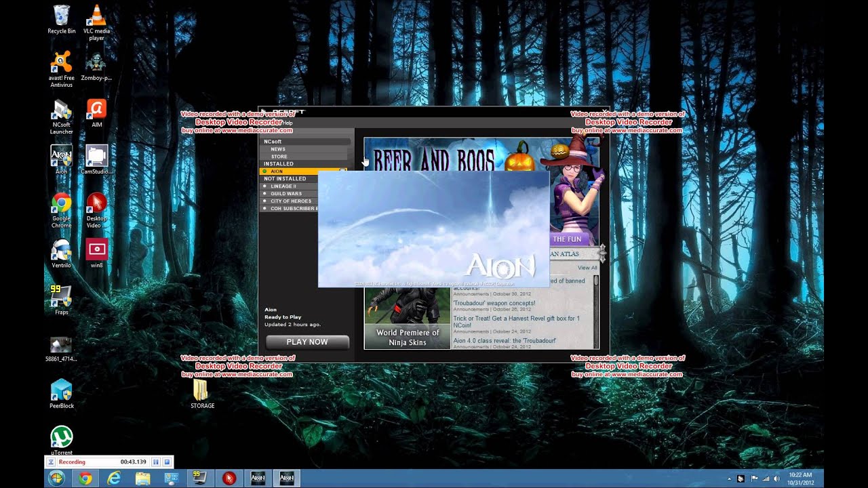Open the CamStudio desktop shortcut
Image resolution: width=868 pixels, height=488 pixels.
coord(97,160)
